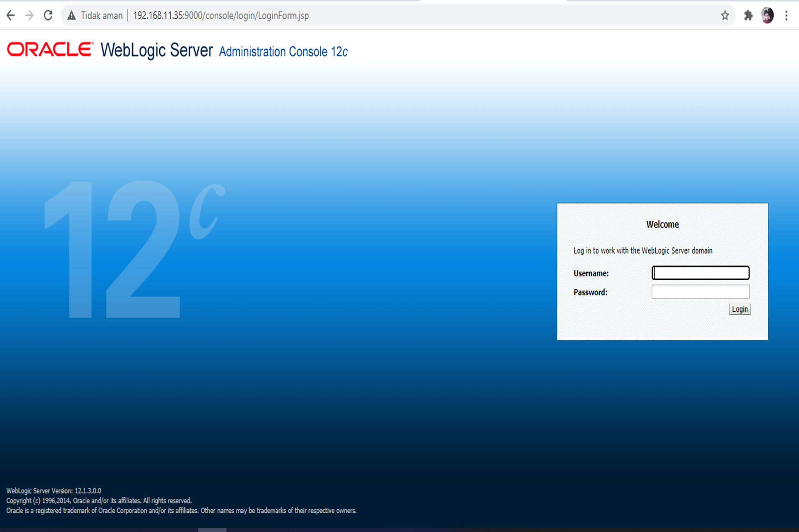The image size is (799, 532).
Task: Click the WebLogic Server title text
Action: click(x=156, y=50)
